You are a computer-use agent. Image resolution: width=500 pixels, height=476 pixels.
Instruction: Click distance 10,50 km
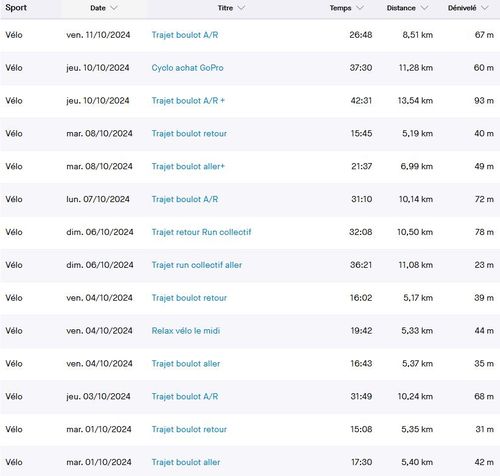click(415, 232)
